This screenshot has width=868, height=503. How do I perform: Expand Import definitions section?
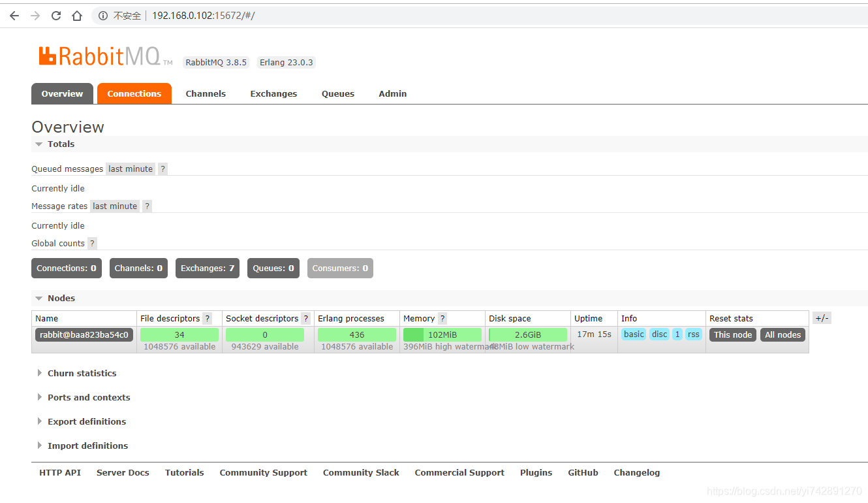coord(87,446)
